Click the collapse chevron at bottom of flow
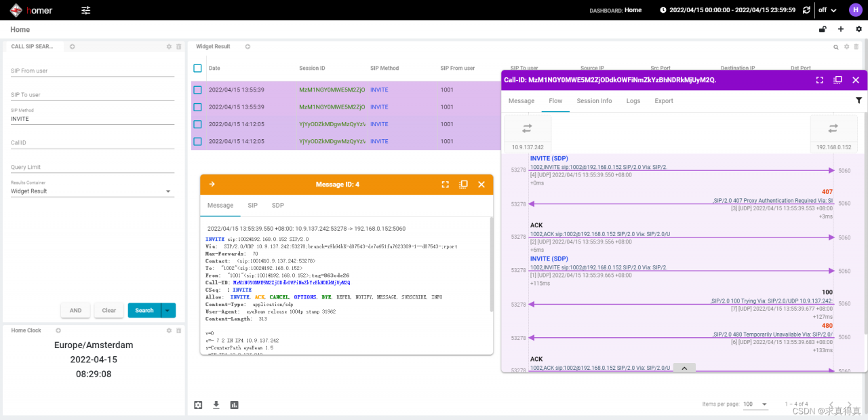Image resolution: width=868 pixels, height=420 pixels. pyautogui.click(x=684, y=368)
